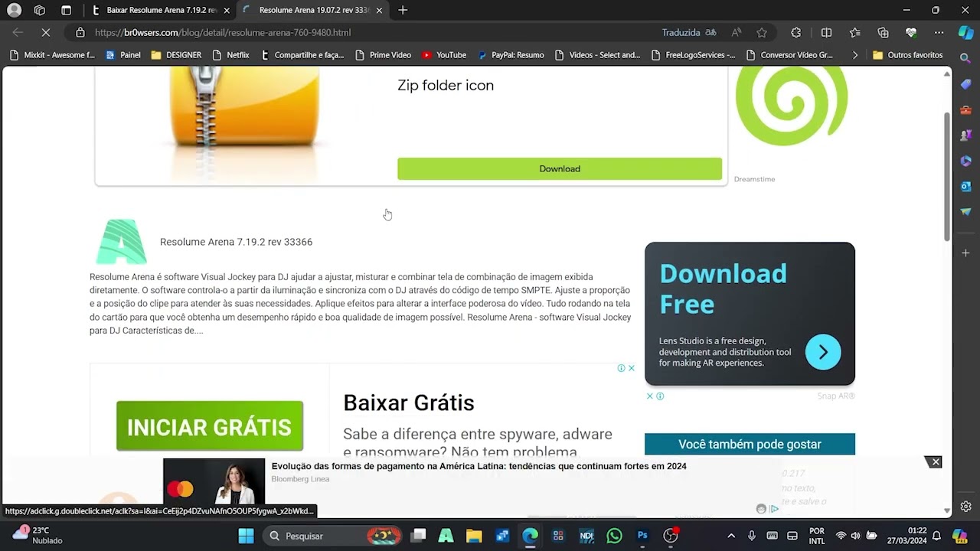Open the Painel bookmark
This screenshot has width=980, height=551.
pyautogui.click(x=123, y=55)
